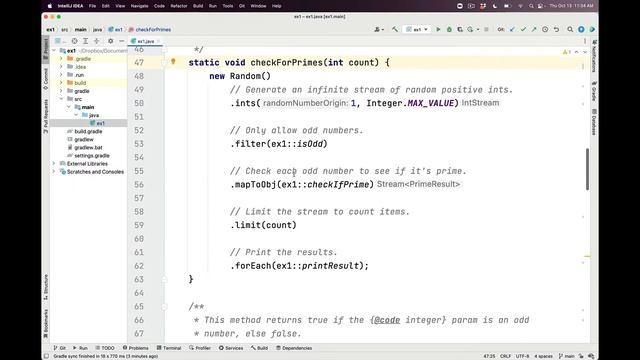Update project with the blue Git arrow
640x360 pixels.
512,29
